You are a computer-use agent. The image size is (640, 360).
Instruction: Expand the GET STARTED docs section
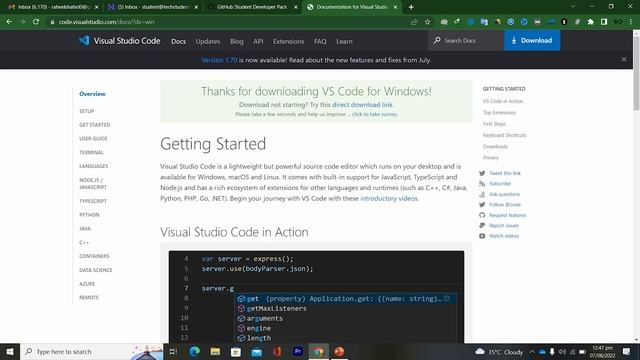[x=94, y=125]
